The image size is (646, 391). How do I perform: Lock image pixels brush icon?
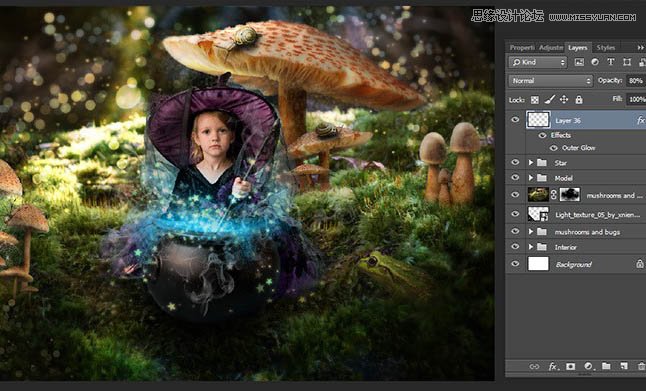click(550, 99)
